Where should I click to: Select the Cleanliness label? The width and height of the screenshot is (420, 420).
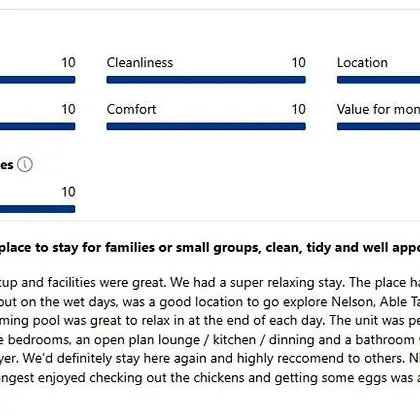(x=140, y=63)
